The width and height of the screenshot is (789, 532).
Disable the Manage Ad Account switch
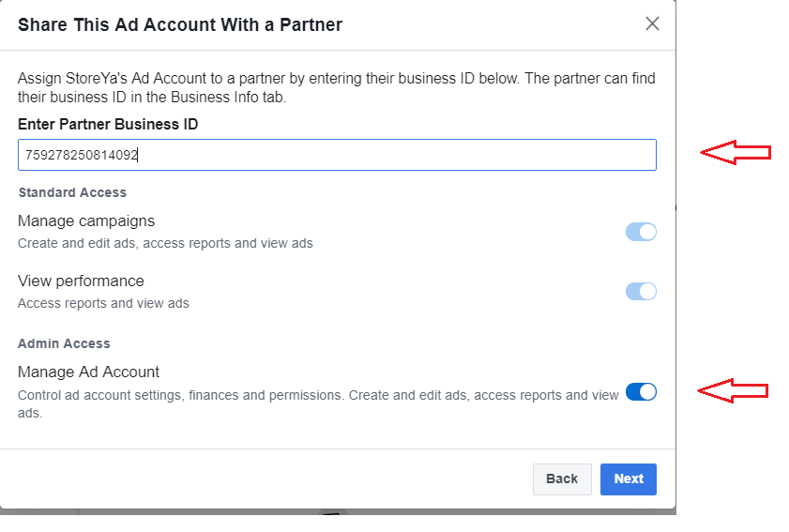(641, 391)
